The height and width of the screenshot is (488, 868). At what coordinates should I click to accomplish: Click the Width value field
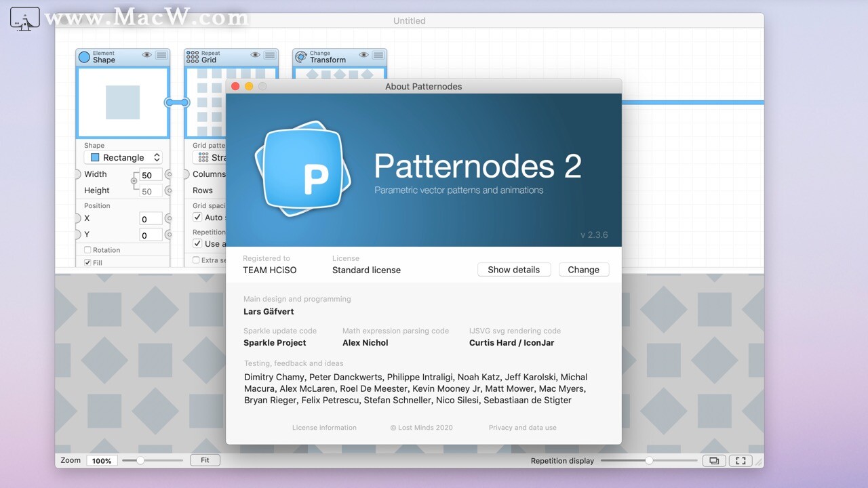pyautogui.click(x=151, y=175)
